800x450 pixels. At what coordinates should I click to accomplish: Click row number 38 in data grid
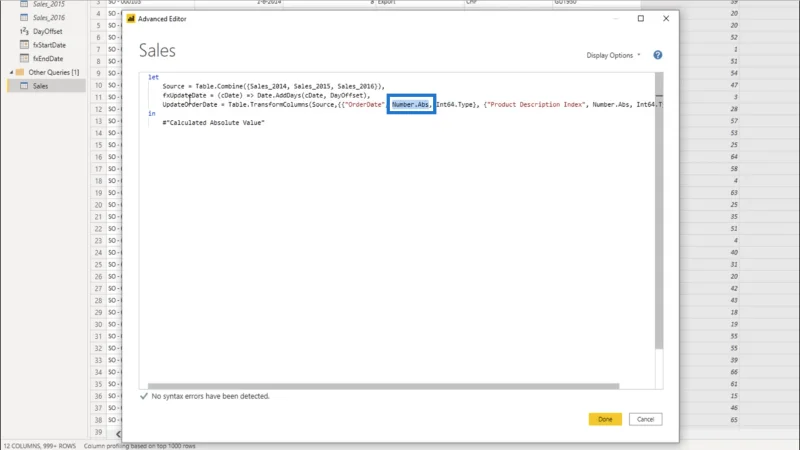98,420
